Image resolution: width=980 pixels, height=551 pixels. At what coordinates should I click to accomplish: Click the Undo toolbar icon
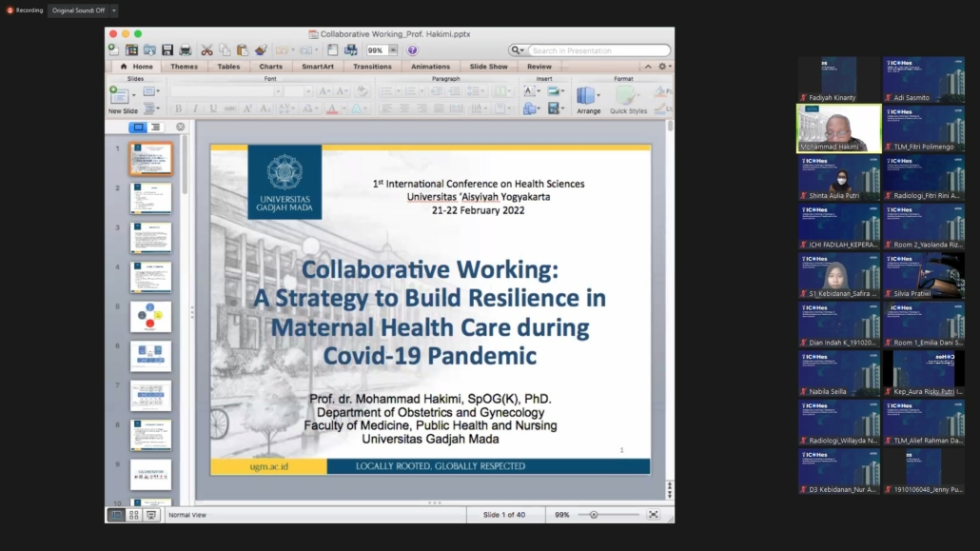(282, 50)
